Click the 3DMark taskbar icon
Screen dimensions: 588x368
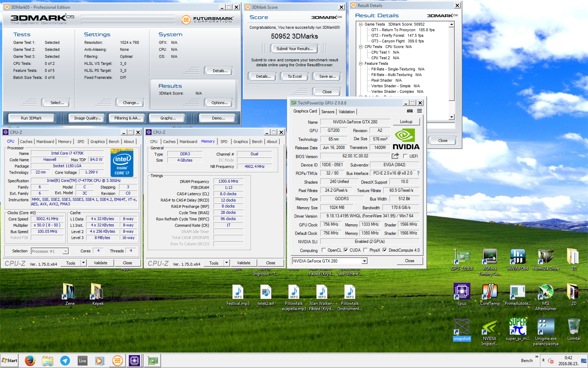point(117,360)
